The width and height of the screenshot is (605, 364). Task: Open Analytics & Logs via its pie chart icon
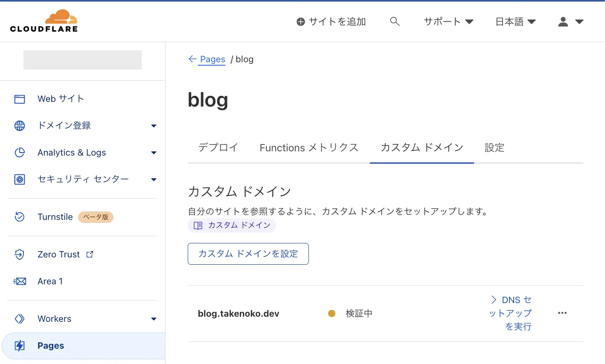tap(20, 152)
